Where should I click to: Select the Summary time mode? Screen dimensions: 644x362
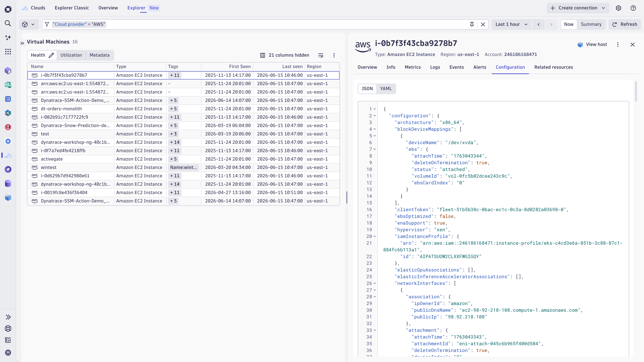pyautogui.click(x=591, y=24)
